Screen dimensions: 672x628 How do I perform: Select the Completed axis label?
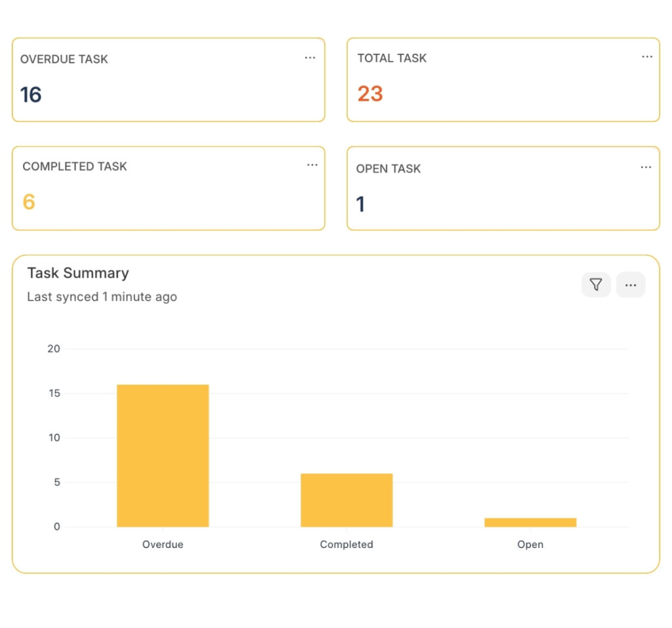coord(346,544)
